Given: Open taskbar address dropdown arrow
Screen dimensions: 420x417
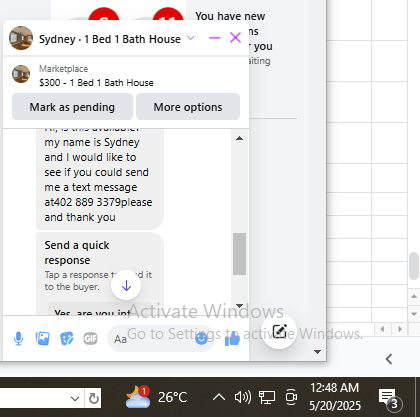Looking at the screenshot, I should pyautogui.click(x=75, y=398).
